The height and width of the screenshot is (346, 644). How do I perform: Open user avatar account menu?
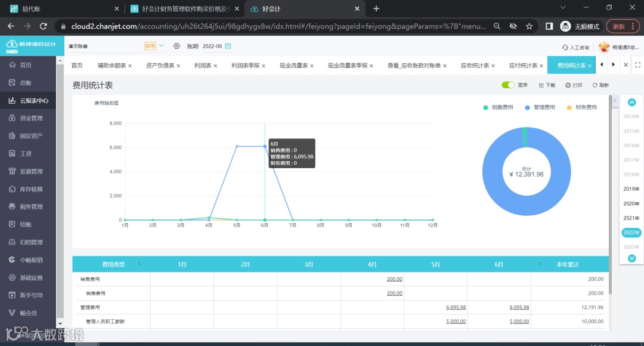(603, 47)
